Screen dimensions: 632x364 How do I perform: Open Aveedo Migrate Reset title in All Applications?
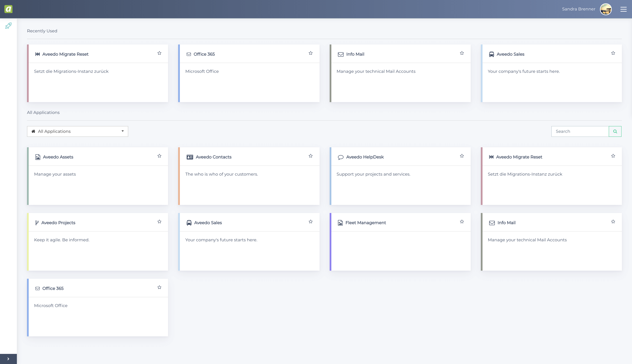tap(519, 157)
